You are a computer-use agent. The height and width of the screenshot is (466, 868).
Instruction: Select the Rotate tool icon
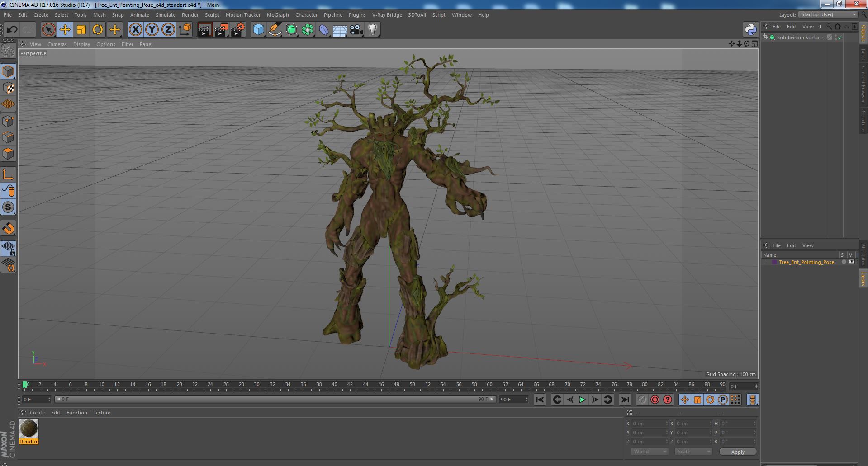(x=98, y=30)
